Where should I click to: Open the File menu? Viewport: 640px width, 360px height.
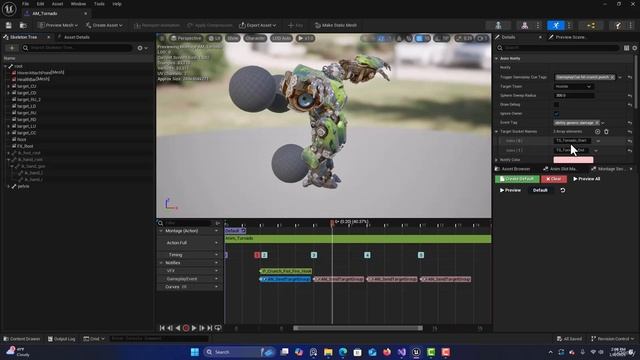click(x=25, y=4)
